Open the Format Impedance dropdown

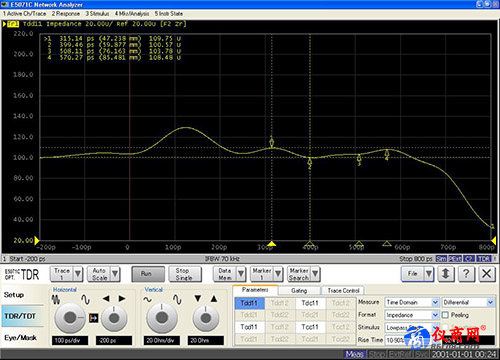click(435, 315)
